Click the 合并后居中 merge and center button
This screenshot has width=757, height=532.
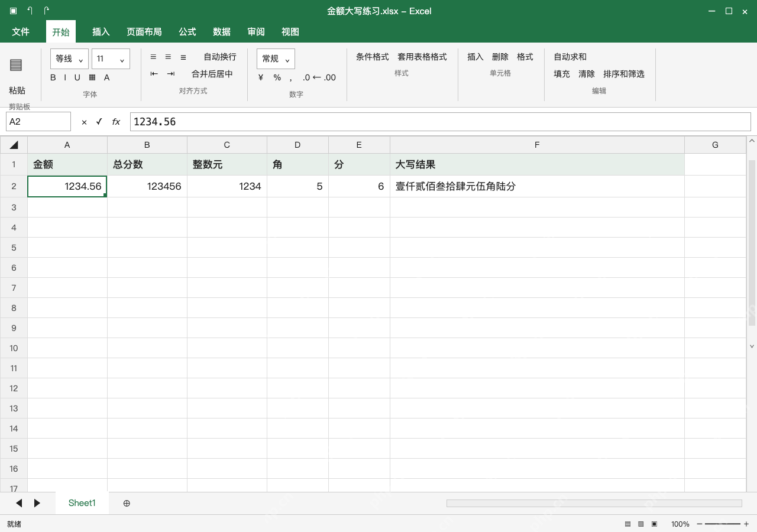(212, 74)
